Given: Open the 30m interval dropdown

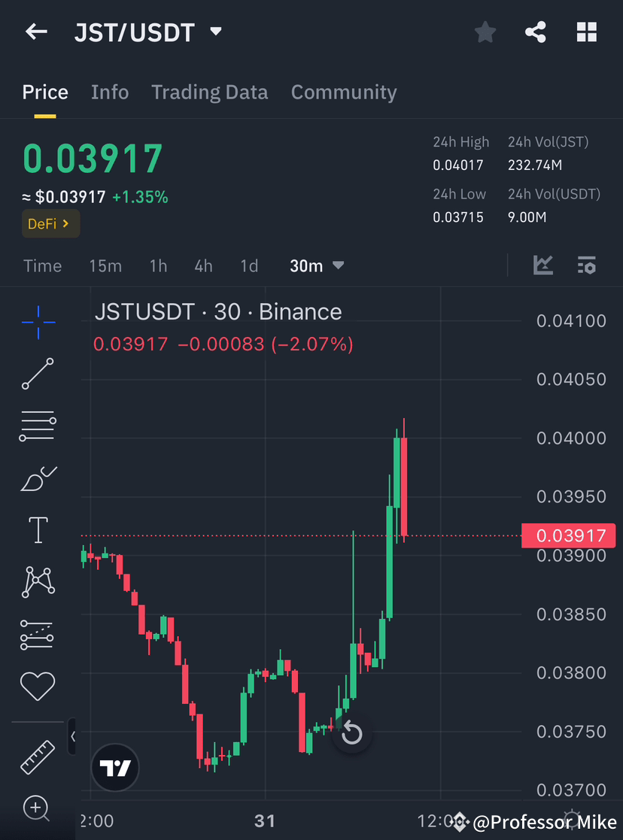Looking at the screenshot, I should point(317,265).
